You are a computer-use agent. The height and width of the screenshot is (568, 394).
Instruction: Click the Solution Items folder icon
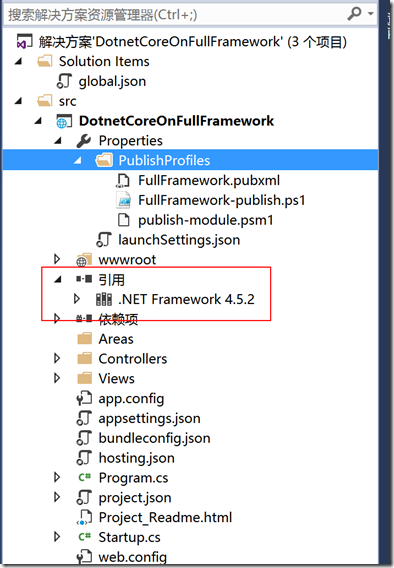pyautogui.click(x=45, y=61)
